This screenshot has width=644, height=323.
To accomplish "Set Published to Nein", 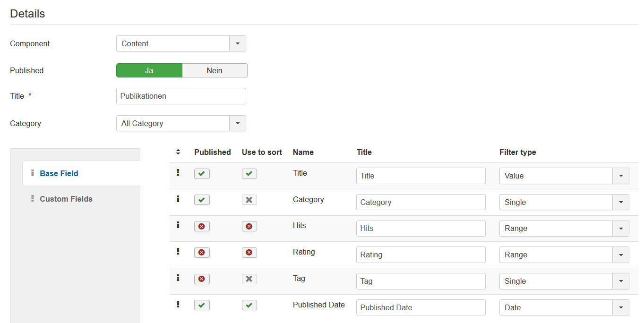I will pyautogui.click(x=215, y=70).
